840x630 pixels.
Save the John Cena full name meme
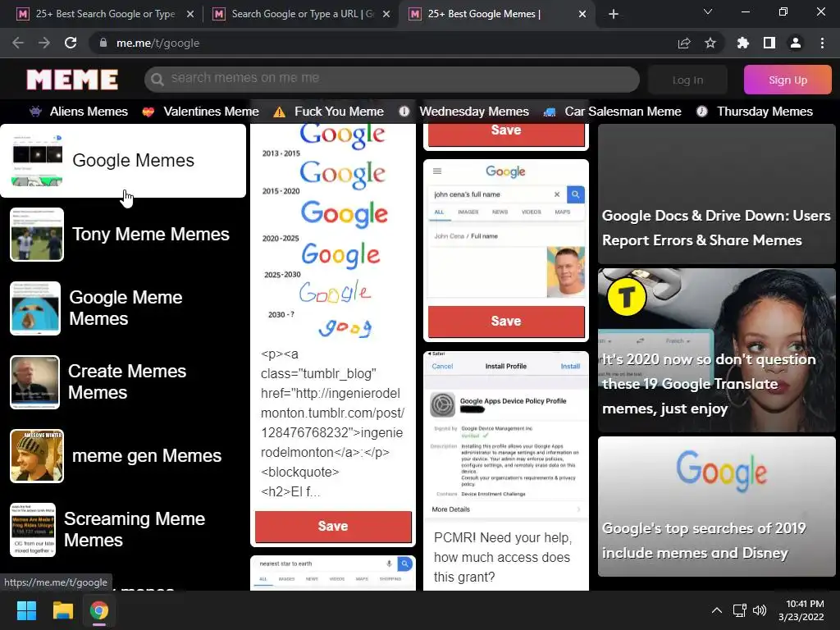pos(506,321)
